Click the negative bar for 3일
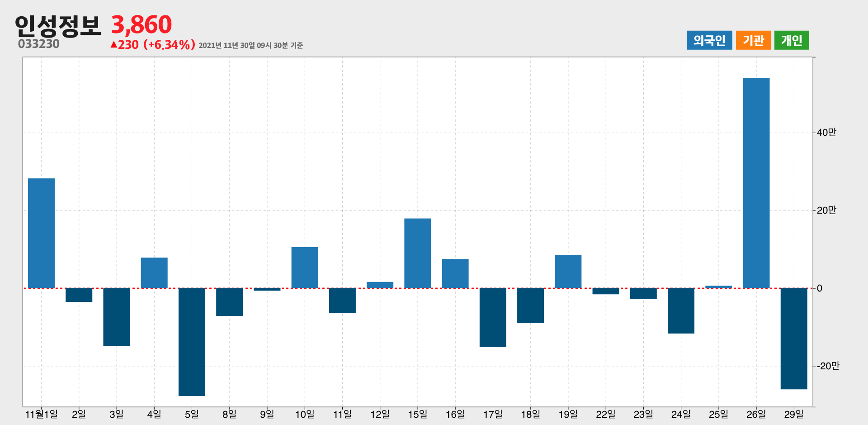The width and height of the screenshot is (868, 425). click(117, 317)
